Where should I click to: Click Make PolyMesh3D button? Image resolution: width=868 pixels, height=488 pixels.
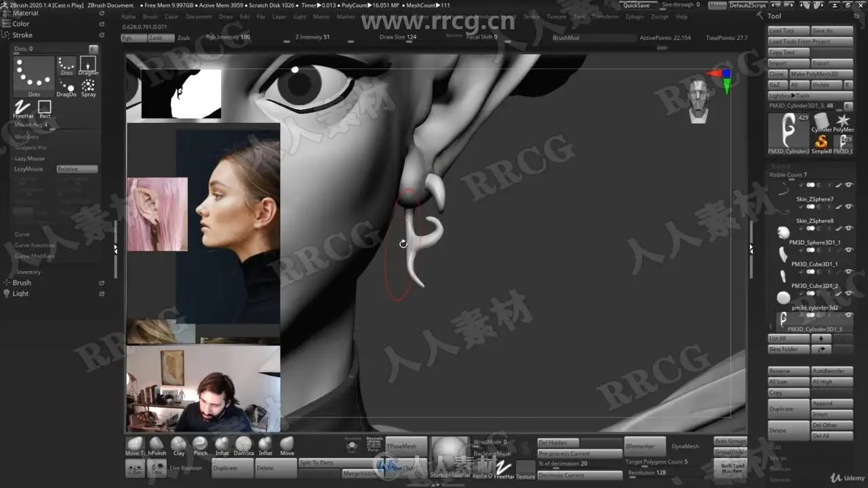tap(821, 74)
